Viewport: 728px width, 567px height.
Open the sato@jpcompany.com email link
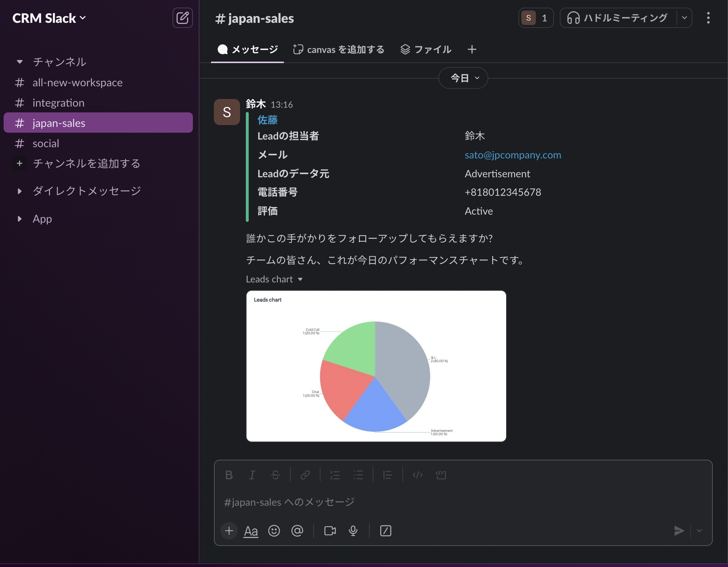pyautogui.click(x=513, y=155)
